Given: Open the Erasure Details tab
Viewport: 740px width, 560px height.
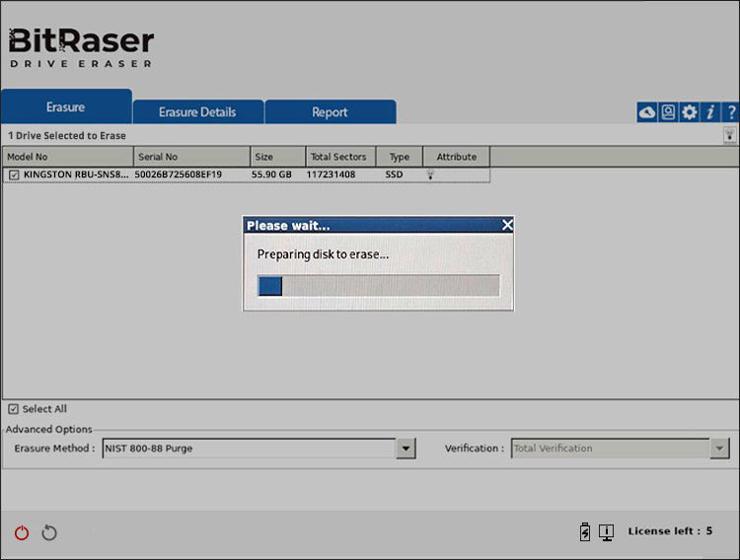Looking at the screenshot, I should click(197, 111).
